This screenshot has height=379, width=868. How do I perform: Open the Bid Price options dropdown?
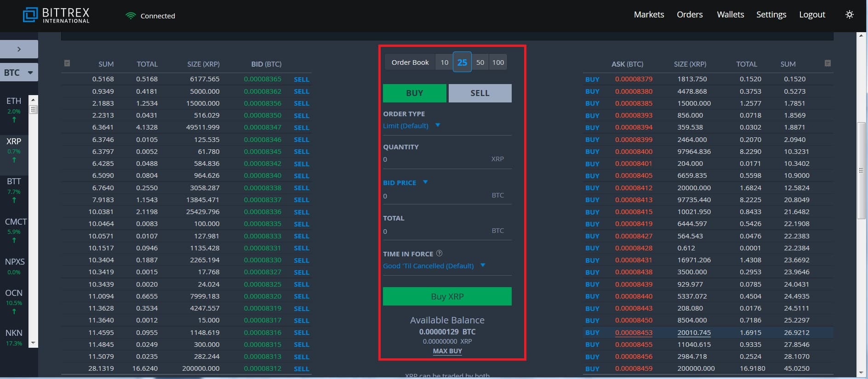click(x=405, y=182)
